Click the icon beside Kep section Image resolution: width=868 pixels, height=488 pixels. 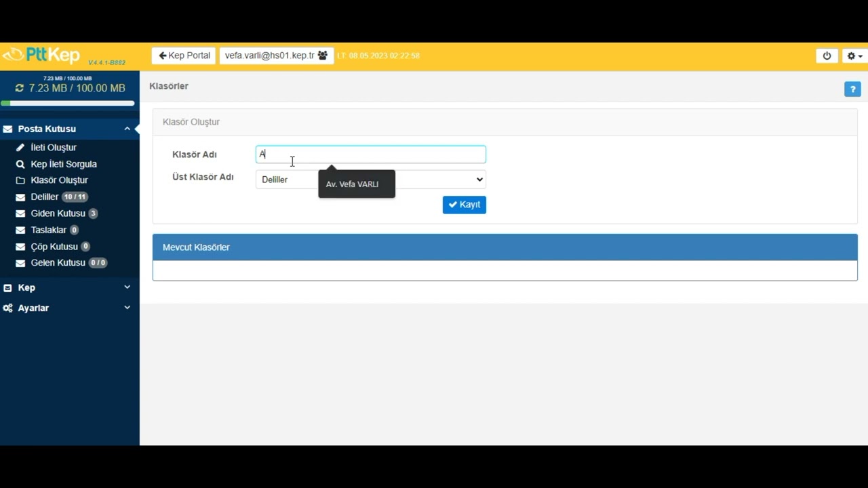point(7,288)
